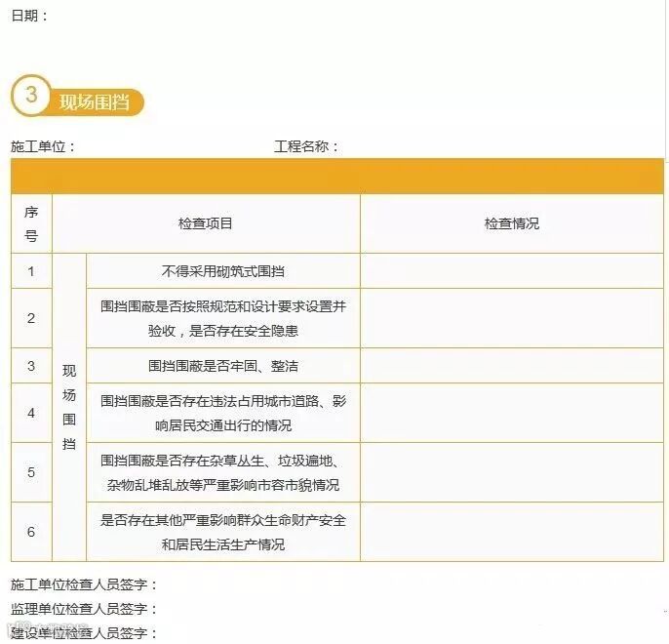Click 检查情况 cell for row 2

click(512, 318)
